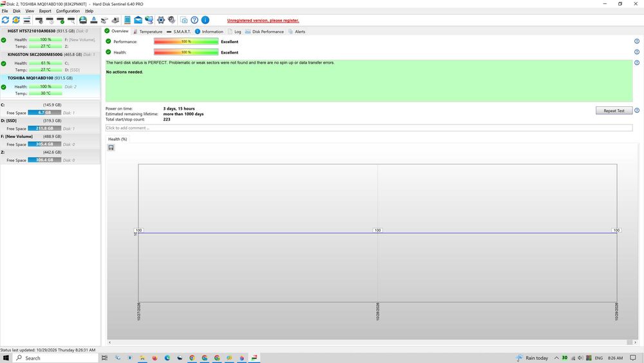
Task: Open the Configuration menu
Action: coord(68,11)
